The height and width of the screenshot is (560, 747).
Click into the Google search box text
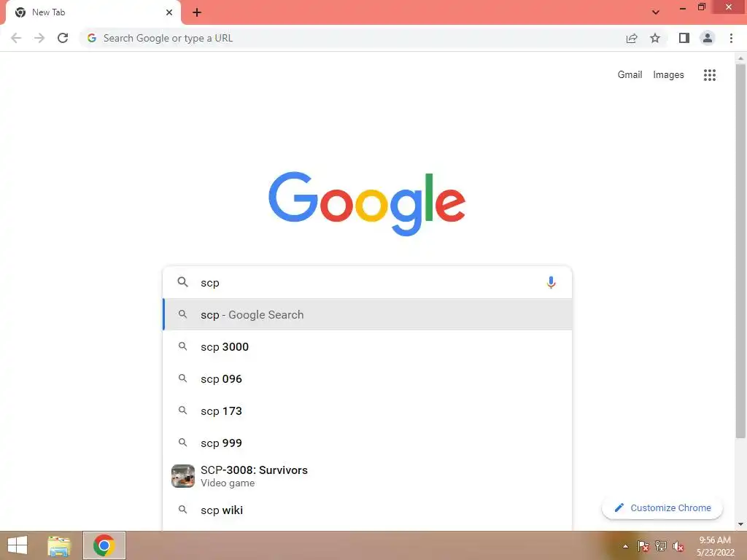[x=210, y=283]
